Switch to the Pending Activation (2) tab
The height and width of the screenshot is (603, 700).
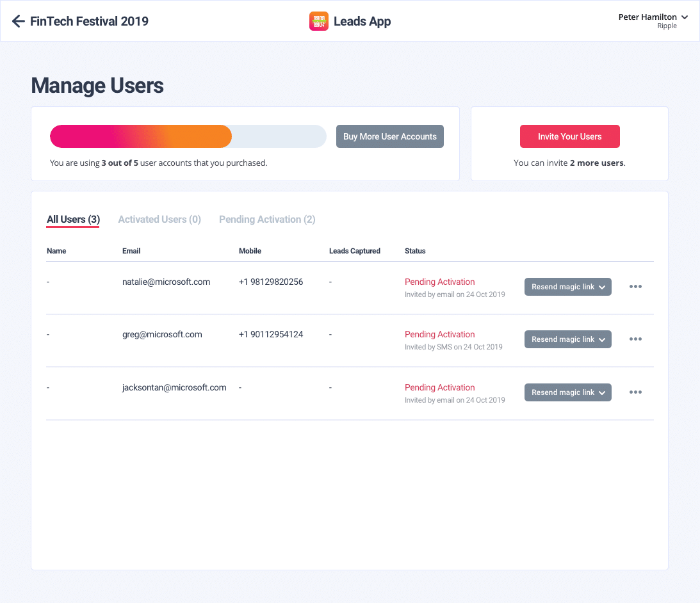pos(267,220)
